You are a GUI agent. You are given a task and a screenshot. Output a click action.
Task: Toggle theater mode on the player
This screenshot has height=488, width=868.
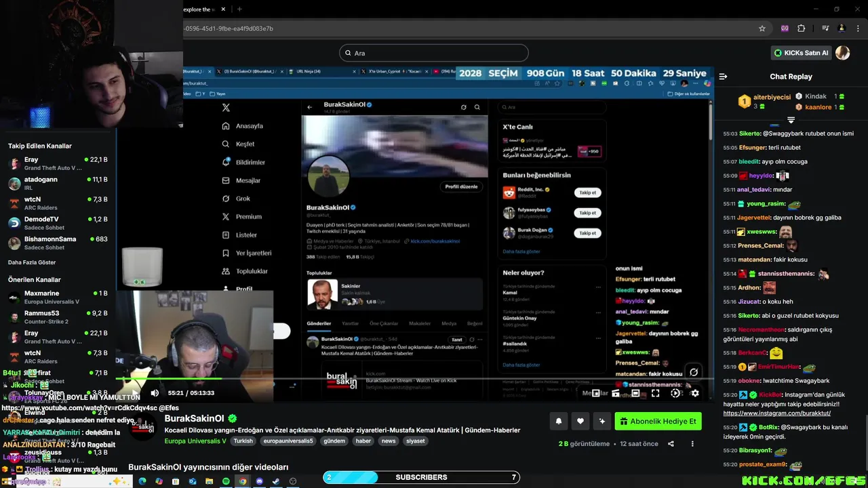635,393
